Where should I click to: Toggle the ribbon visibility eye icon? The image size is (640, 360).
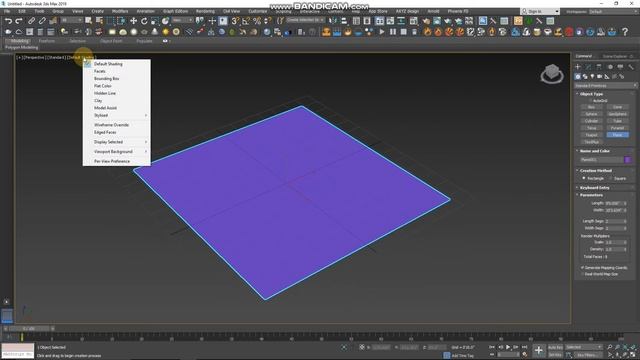pos(165,41)
